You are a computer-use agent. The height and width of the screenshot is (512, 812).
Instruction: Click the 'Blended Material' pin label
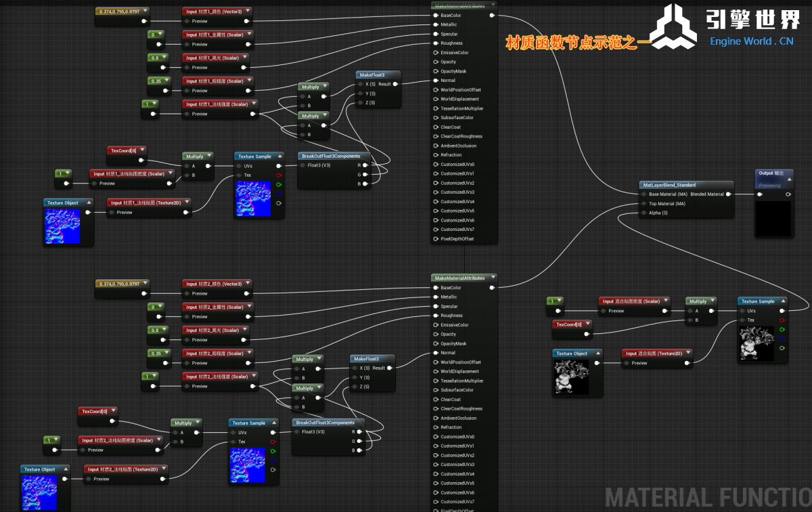[707, 194]
